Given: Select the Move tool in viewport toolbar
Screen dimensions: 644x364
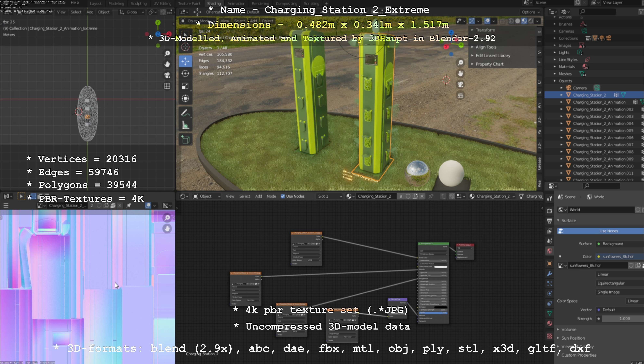Looking at the screenshot, I should (185, 61).
